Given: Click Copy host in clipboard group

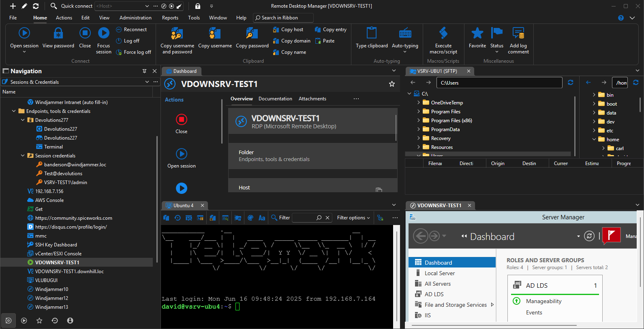Looking at the screenshot, I should click(x=288, y=30).
